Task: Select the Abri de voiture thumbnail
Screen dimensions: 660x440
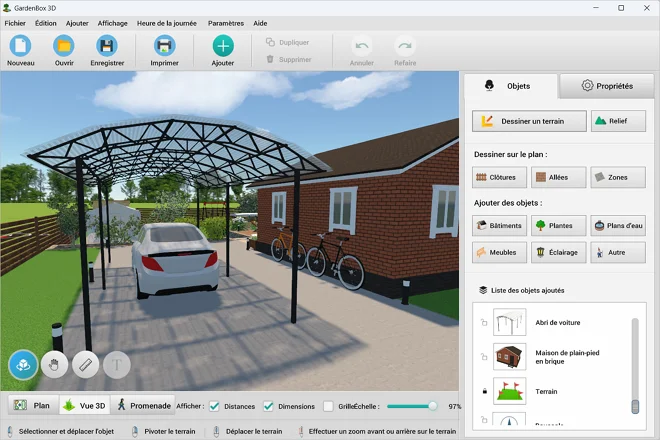Action: [509, 322]
